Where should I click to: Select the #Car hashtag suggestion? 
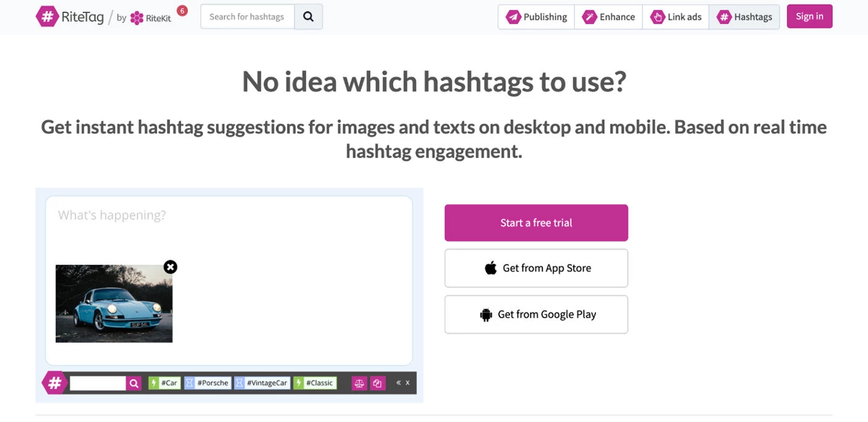164,383
